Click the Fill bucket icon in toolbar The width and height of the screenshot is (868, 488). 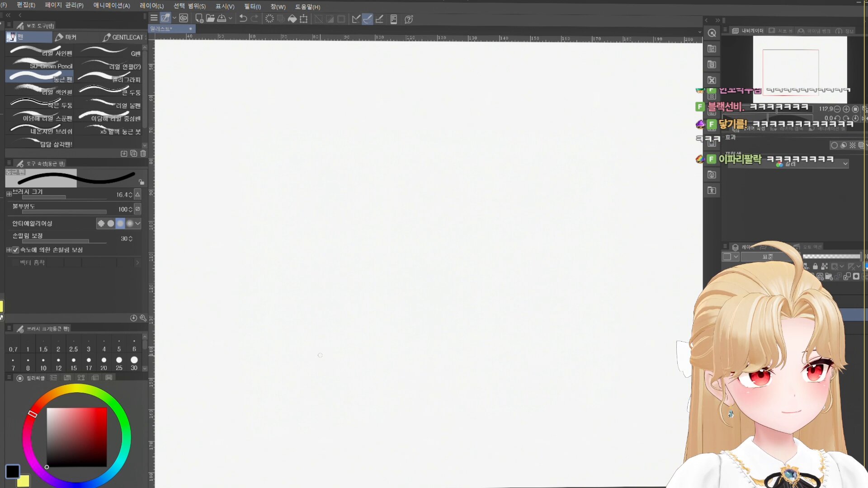[x=292, y=19]
